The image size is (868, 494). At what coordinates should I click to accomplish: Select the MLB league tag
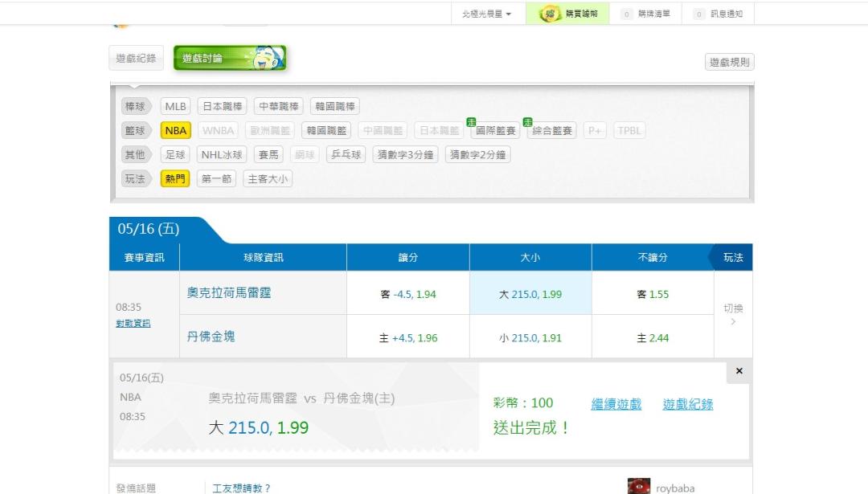coord(175,106)
